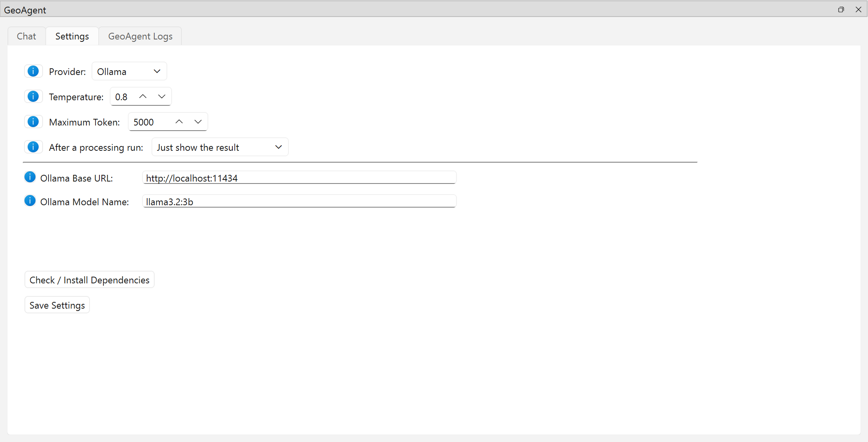Click the info icon beside Provider
868x442 pixels.
tap(33, 71)
